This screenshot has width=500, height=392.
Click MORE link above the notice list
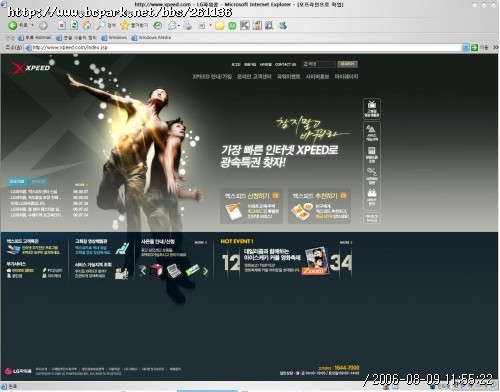point(81,184)
